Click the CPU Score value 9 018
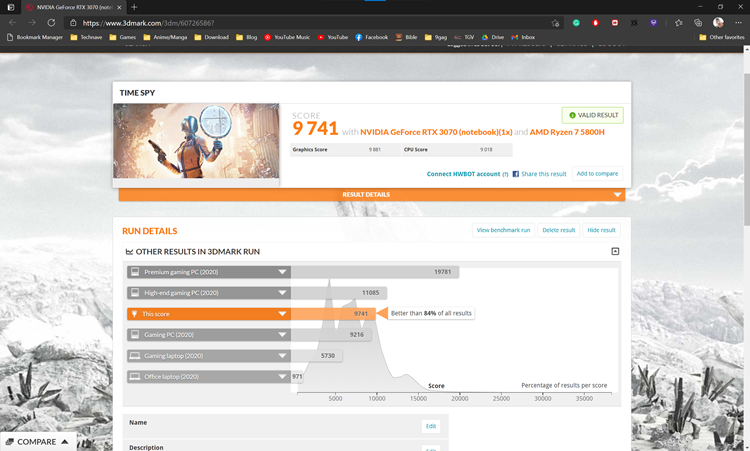Image resolution: width=750 pixels, height=451 pixels. tap(486, 150)
